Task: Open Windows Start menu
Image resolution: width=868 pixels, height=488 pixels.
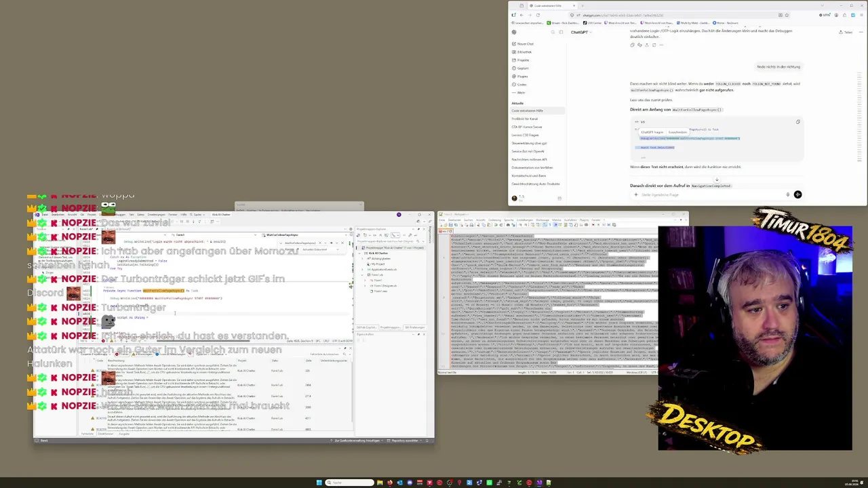Action: (x=319, y=483)
